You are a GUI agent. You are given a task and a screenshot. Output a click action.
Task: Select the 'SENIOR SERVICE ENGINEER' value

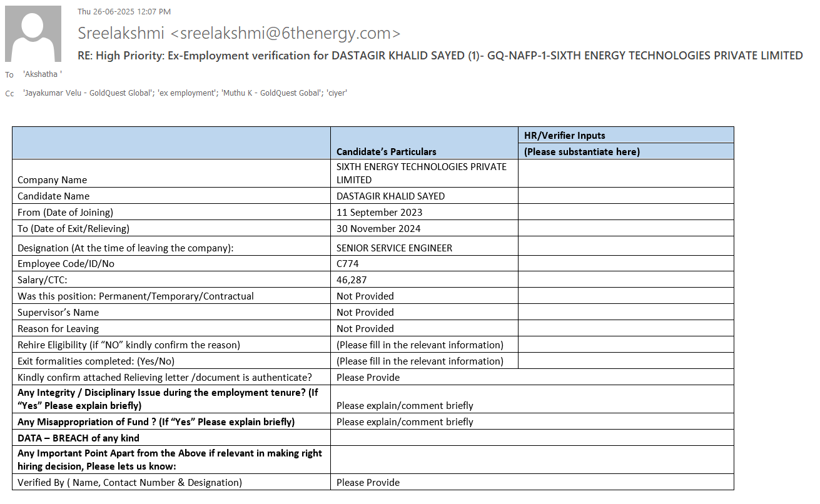[x=394, y=248]
